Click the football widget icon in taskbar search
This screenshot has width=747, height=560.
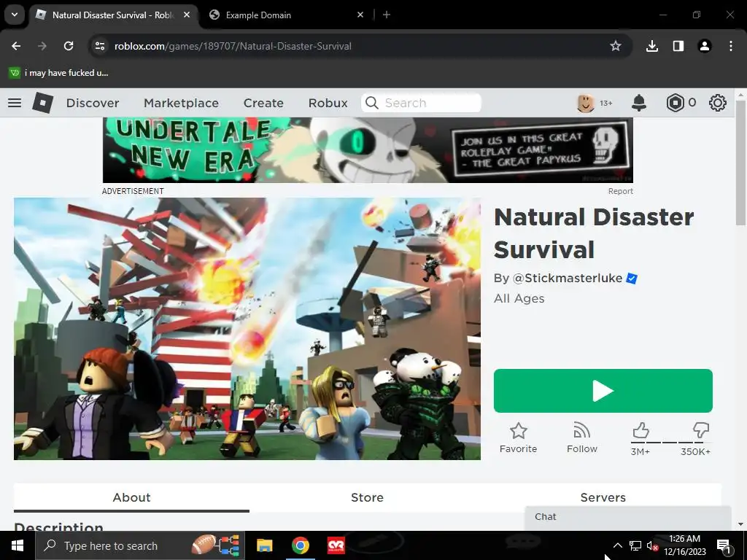coord(203,544)
